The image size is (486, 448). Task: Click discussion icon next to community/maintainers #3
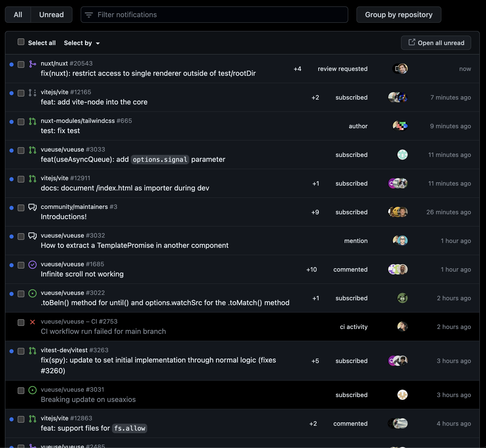coord(33,207)
